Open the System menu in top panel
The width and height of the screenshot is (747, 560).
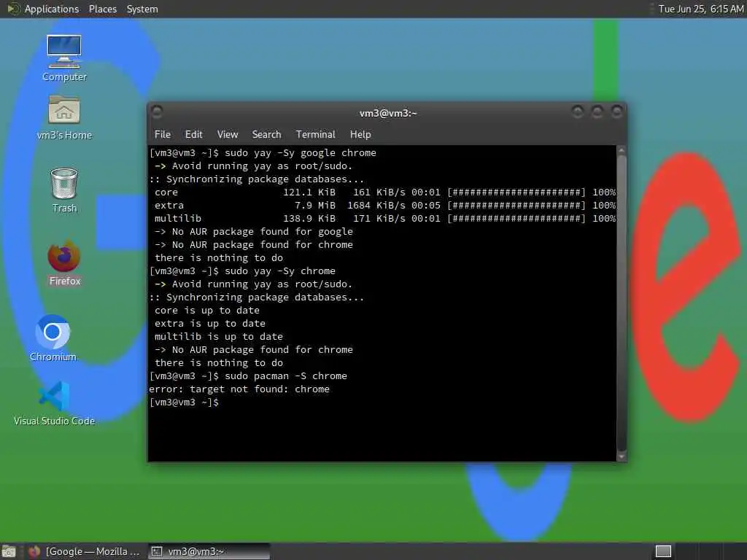142,9
